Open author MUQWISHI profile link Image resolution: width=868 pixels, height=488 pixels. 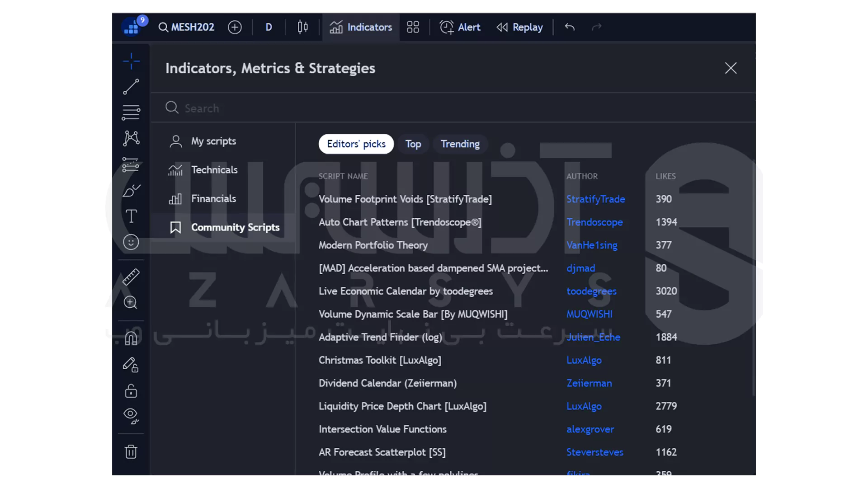590,314
